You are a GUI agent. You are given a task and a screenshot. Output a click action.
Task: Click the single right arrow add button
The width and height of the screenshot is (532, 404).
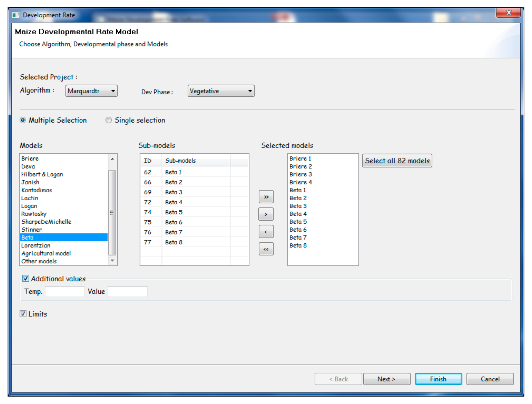coord(266,214)
